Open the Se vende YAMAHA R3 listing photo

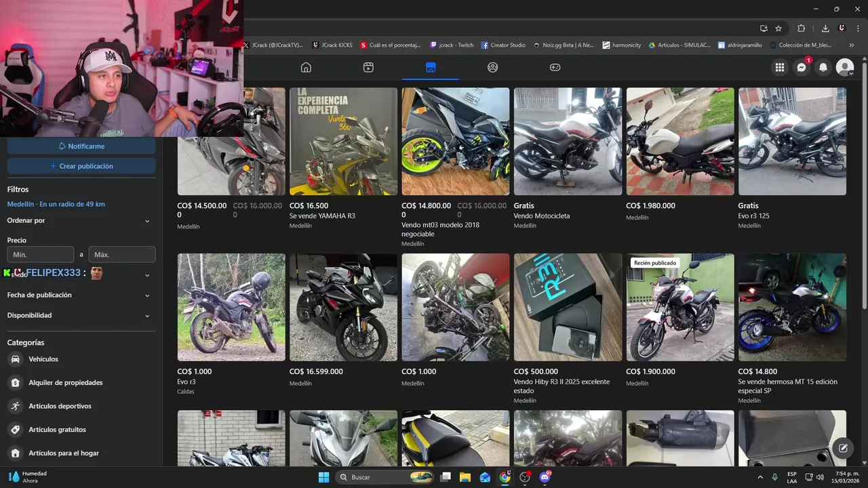pyautogui.click(x=343, y=141)
